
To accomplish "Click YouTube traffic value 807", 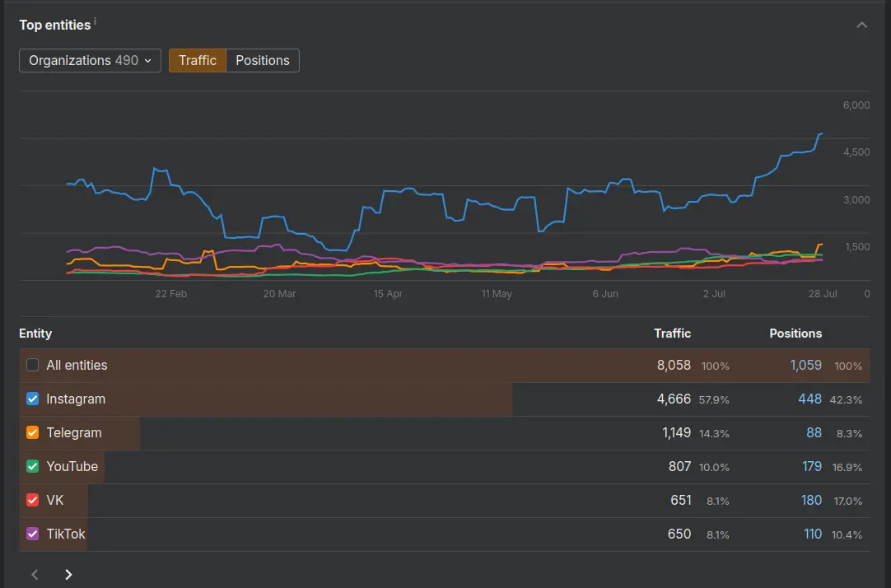I will click(679, 466).
